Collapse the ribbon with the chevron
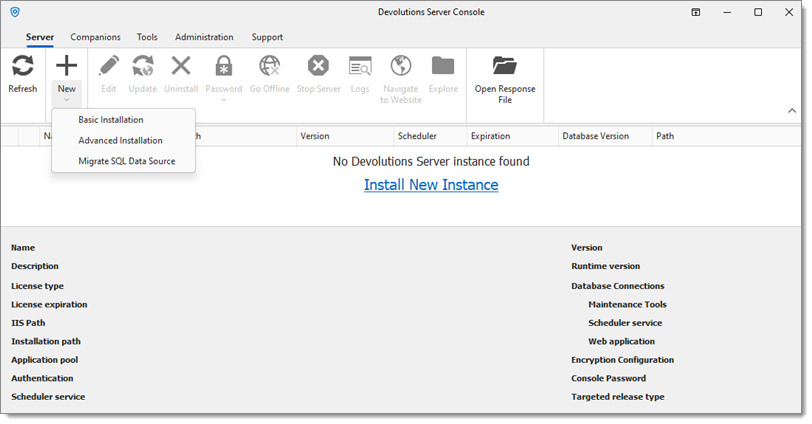This screenshot has width=812, height=424. (x=792, y=110)
